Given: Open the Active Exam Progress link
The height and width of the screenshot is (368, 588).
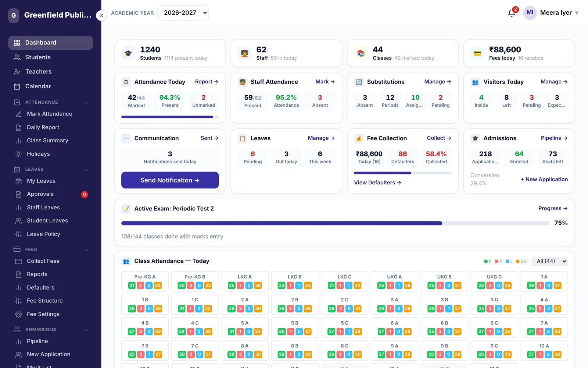Looking at the screenshot, I should [553, 208].
